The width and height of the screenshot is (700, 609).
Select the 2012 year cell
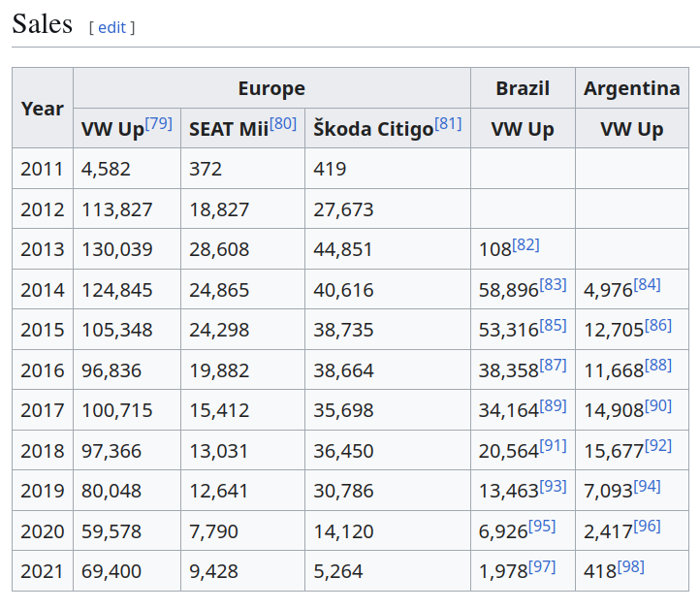(43, 208)
